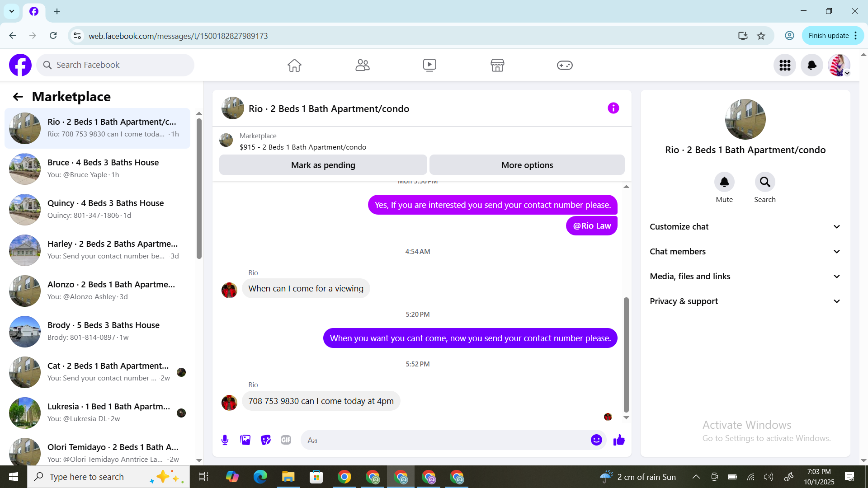View site information icon in address bar
Viewport: 868px width, 488px height.
click(77, 36)
